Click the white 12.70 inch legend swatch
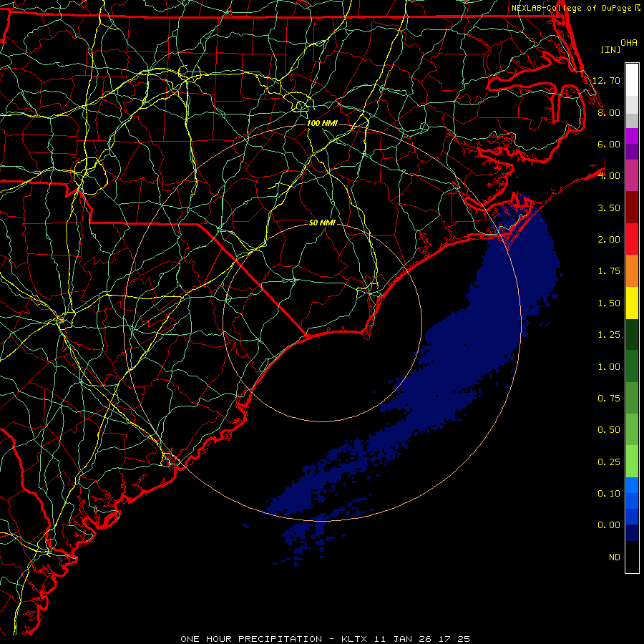Image resolution: width=644 pixels, height=644 pixels. click(632, 80)
